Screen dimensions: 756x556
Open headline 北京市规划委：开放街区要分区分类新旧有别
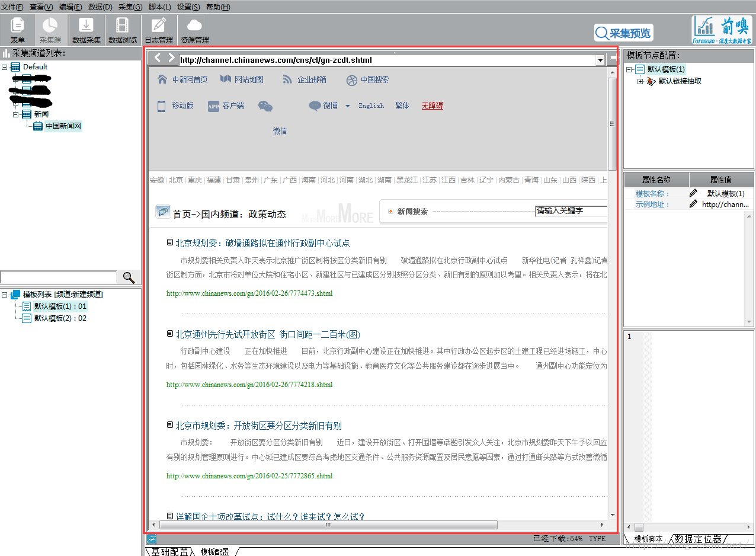point(258,426)
